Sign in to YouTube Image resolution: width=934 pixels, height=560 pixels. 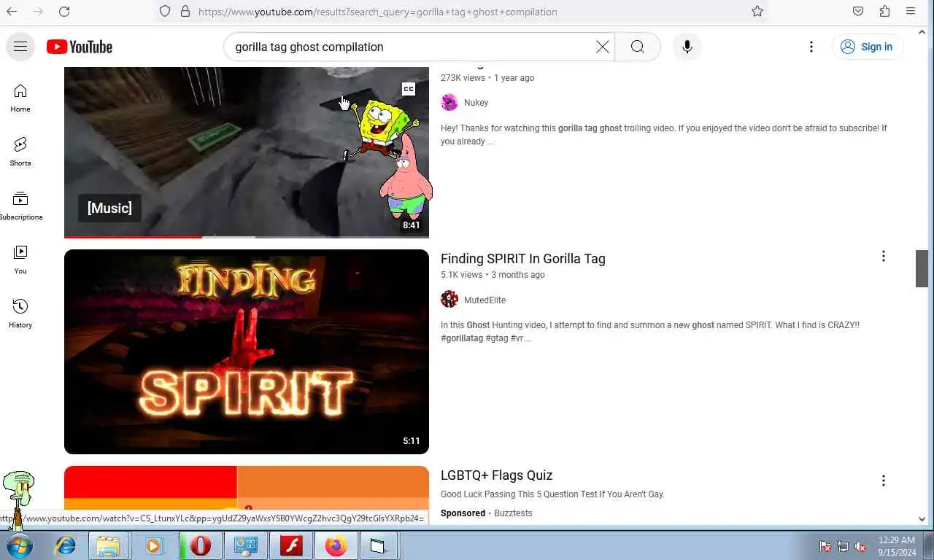click(x=868, y=47)
